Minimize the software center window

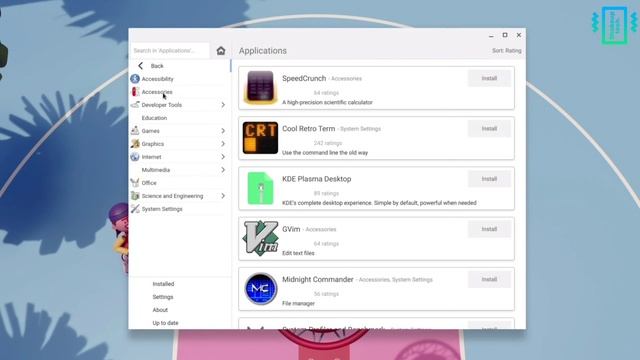point(491,36)
